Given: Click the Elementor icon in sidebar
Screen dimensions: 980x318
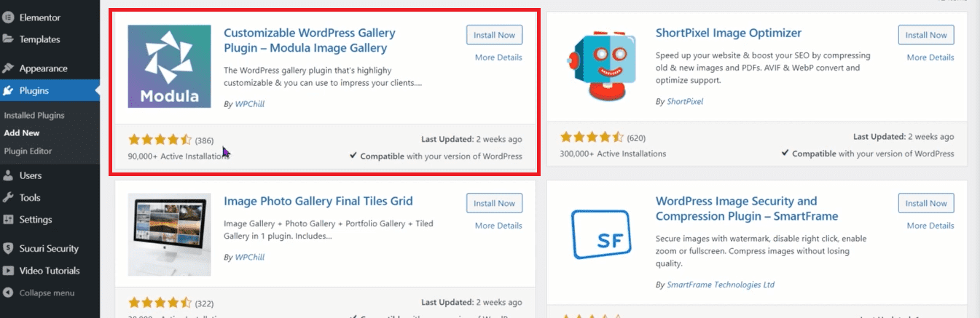Looking at the screenshot, I should (8, 17).
